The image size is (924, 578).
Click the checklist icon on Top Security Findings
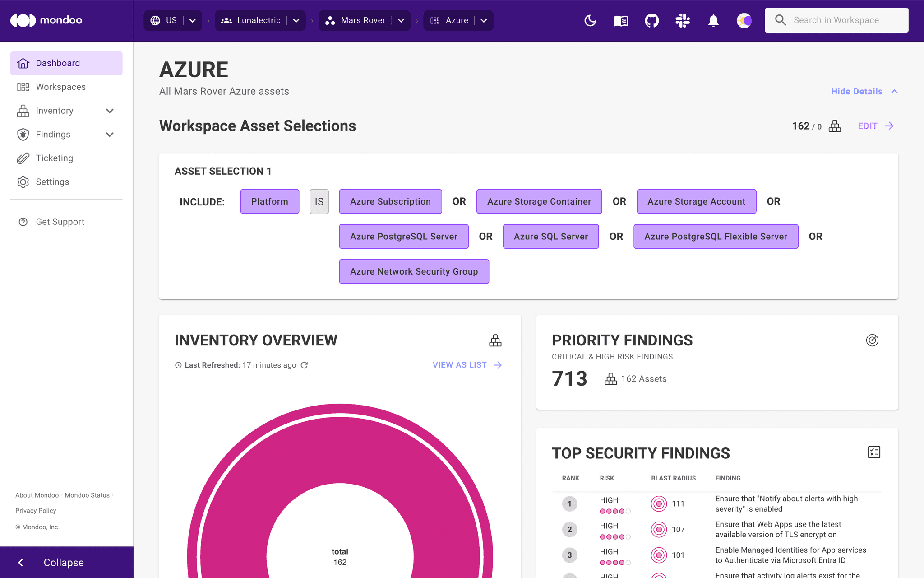point(874,452)
